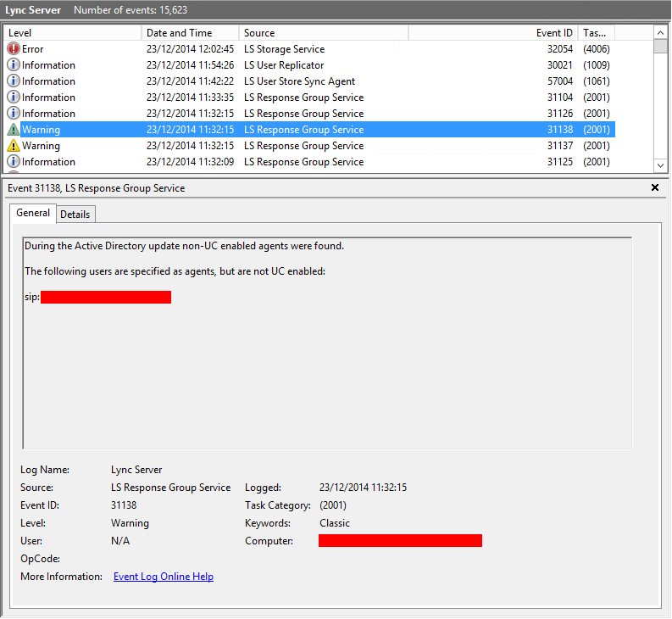Click the pane title 'Event 31138, LS Response Group Service'
The image size is (672, 619).
point(96,188)
